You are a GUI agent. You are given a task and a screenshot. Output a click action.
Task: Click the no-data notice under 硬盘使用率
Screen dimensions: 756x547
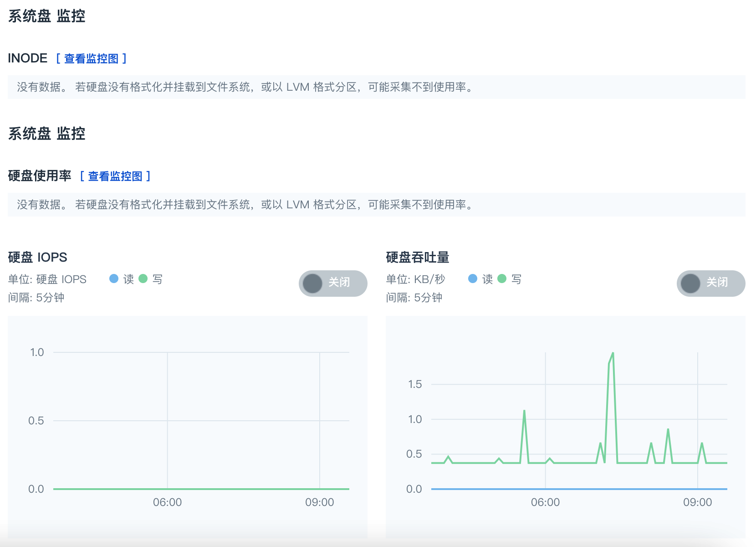click(377, 205)
